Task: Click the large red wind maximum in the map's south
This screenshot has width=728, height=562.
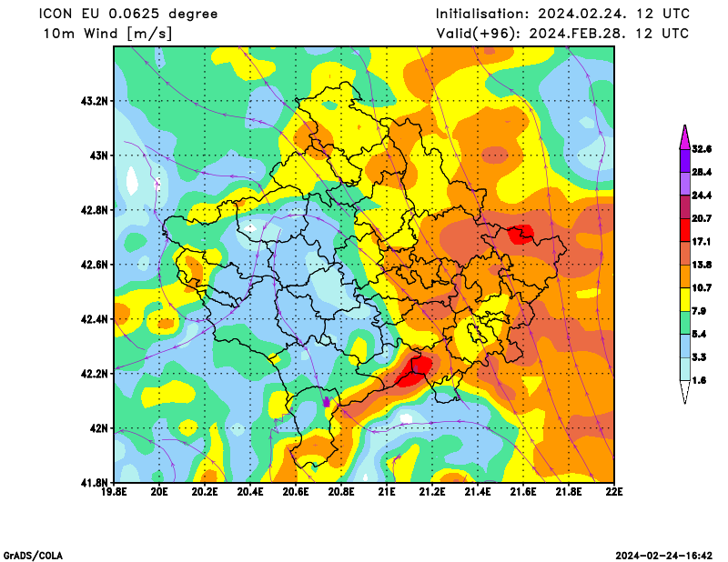Action: tap(414, 370)
